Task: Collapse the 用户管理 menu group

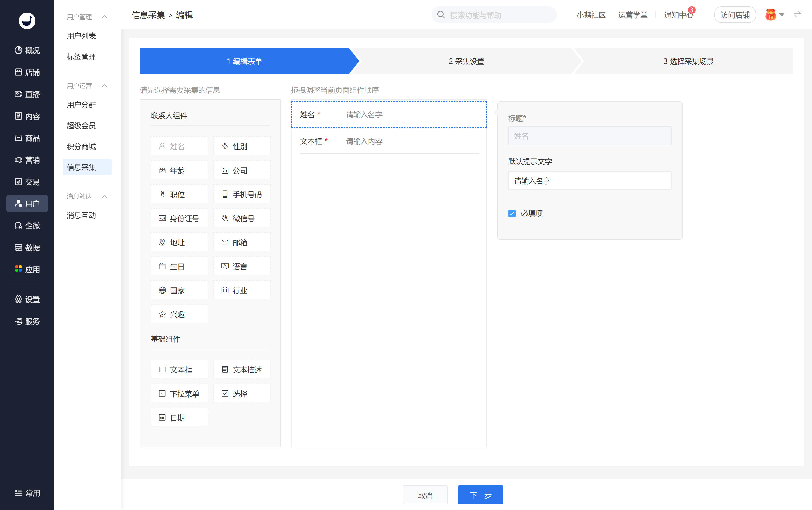Action: pos(105,16)
